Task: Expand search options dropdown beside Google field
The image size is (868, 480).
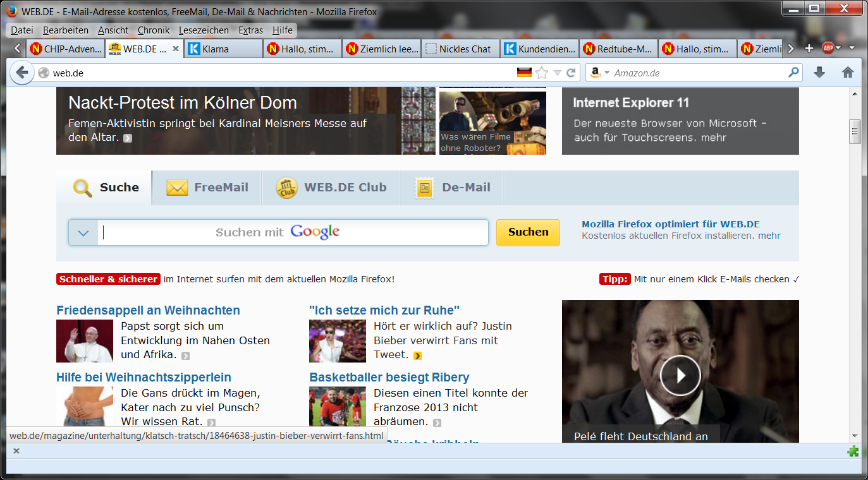Action: point(83,232)
